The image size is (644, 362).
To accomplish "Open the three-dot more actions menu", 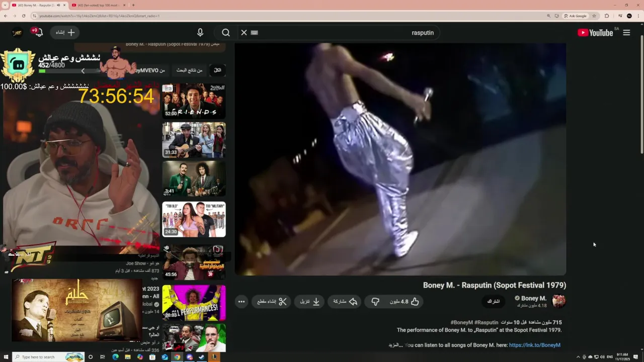I will [242, 302].
